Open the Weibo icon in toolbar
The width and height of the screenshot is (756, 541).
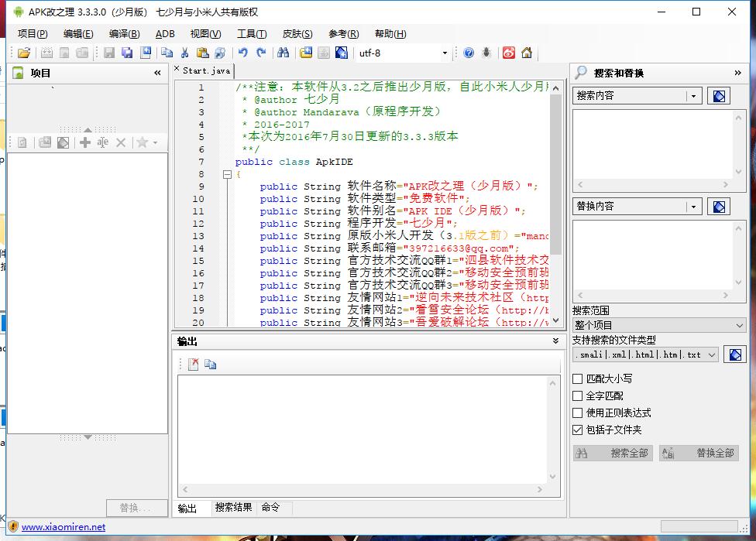[x=508, y=53]
